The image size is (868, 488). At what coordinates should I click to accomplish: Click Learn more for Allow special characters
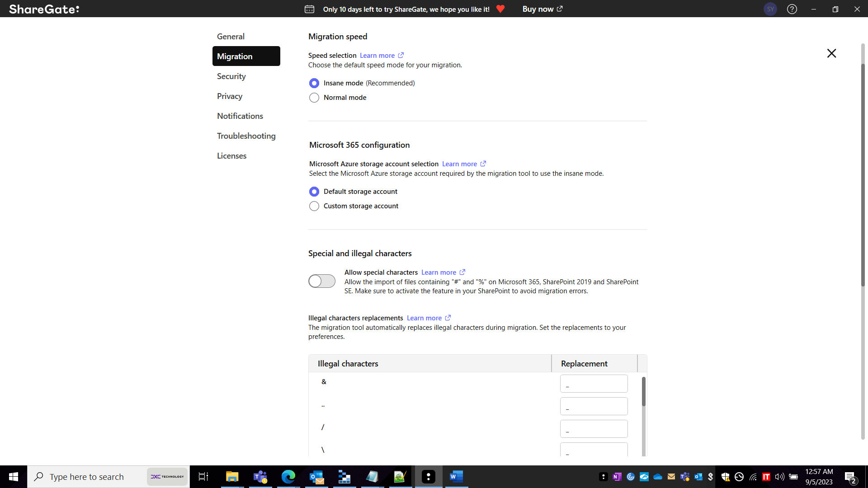(439, 272)
